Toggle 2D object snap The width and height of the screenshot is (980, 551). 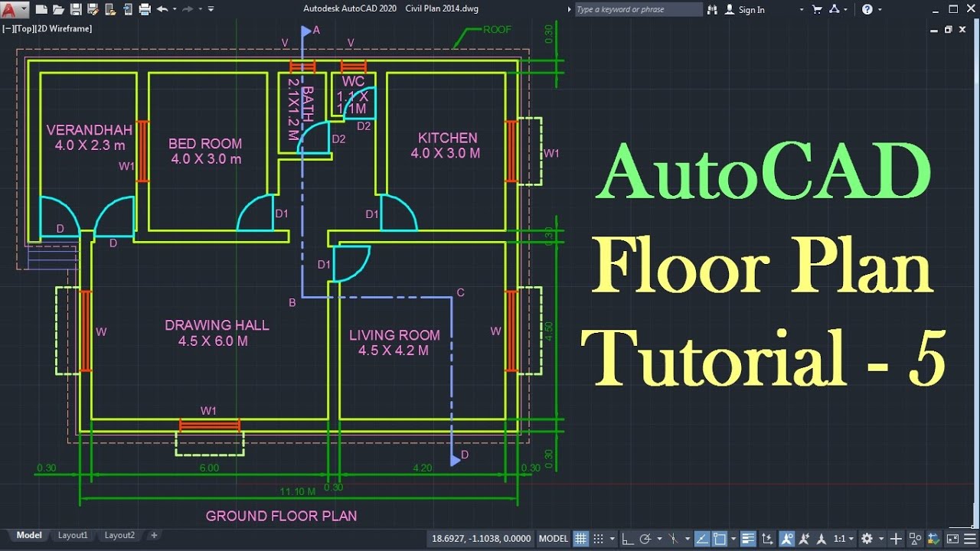pos(719,539)
